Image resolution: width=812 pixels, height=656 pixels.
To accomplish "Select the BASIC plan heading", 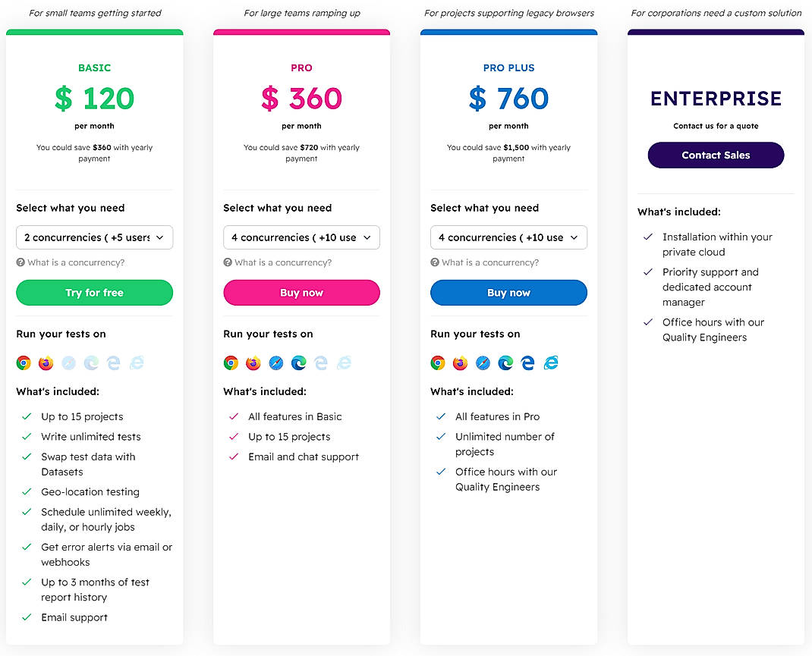I will click(x=94, y=67).
